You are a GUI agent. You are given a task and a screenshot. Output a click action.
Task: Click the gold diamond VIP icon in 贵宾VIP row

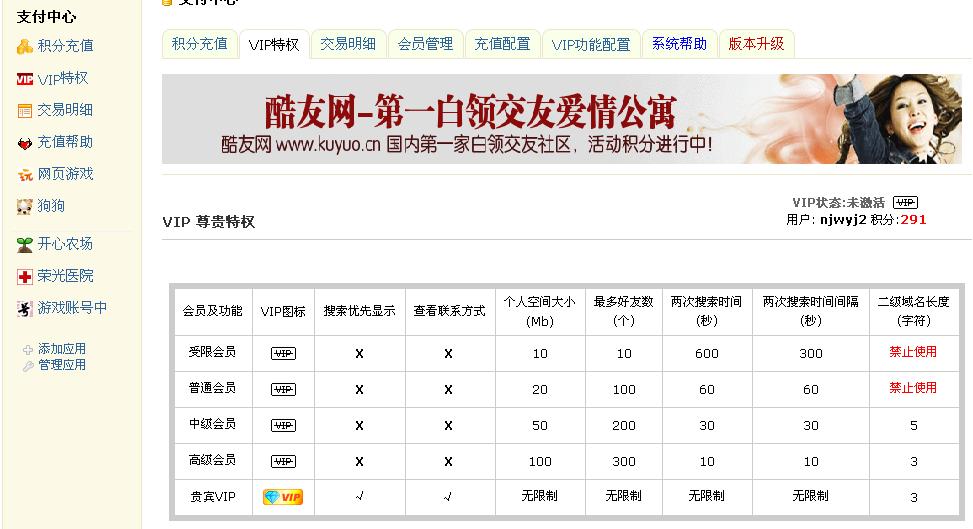283,497
